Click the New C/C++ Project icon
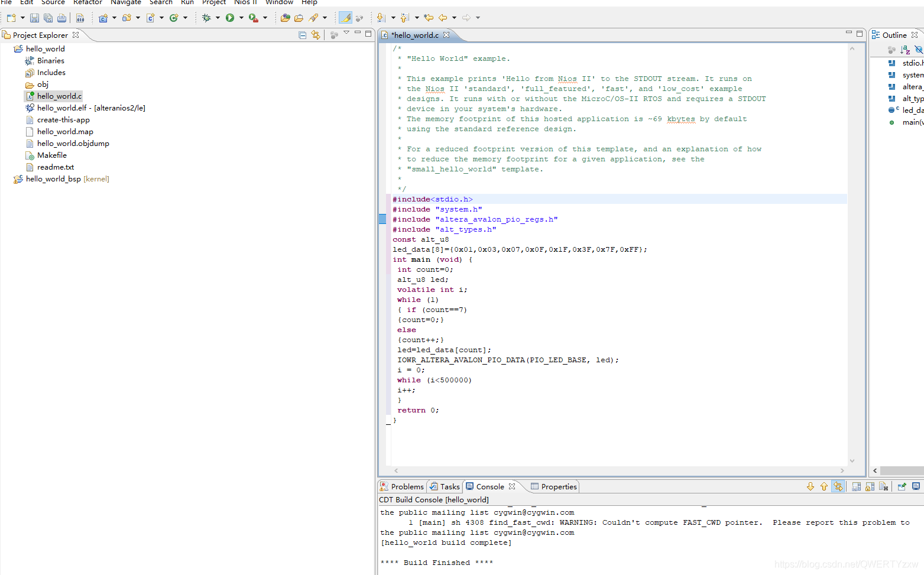This screenshot has width=924, height=575. point(103,18)
